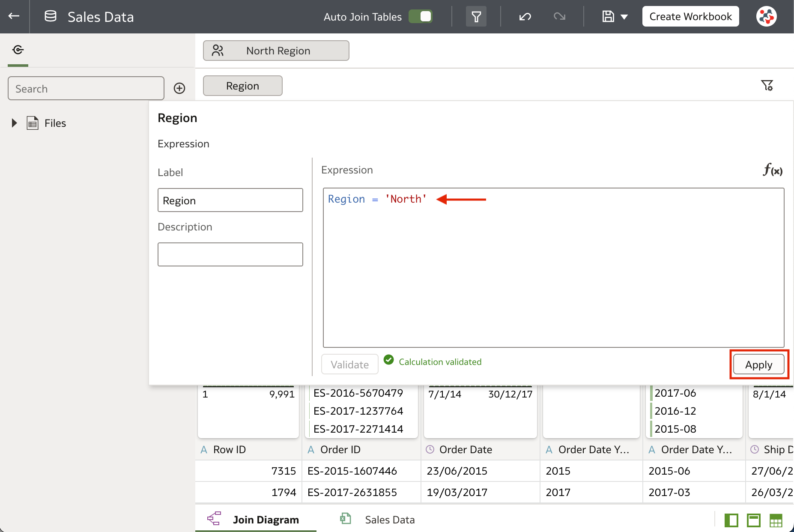Click the filter funnel icon in header
This screenshot has height=532, width=794.
[476, 17]
